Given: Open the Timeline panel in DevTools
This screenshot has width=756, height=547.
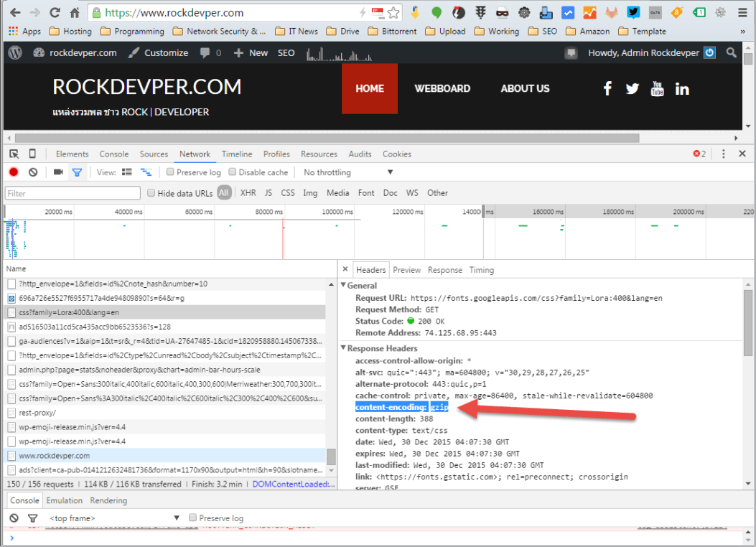Looking at the screenshot, I should (x=237, y=154).
